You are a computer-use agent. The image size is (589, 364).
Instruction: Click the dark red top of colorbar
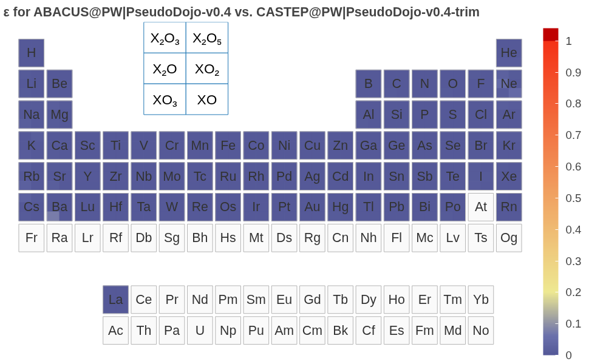tap(551, 35)
